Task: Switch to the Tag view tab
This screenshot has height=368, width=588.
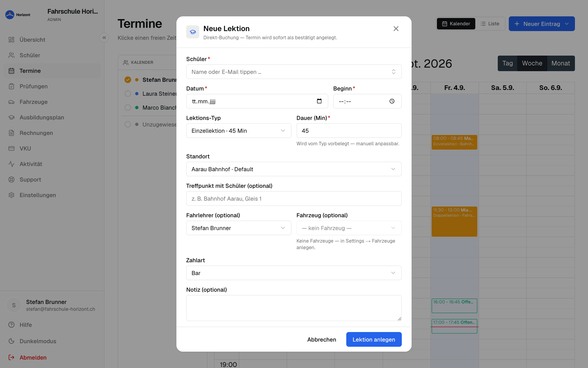Action: coord(507,63)
